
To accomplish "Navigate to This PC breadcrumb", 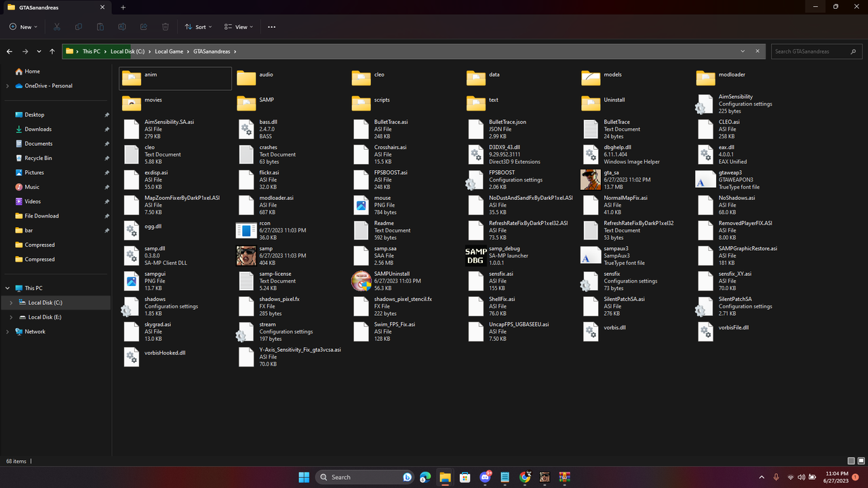I will point(92,52).
